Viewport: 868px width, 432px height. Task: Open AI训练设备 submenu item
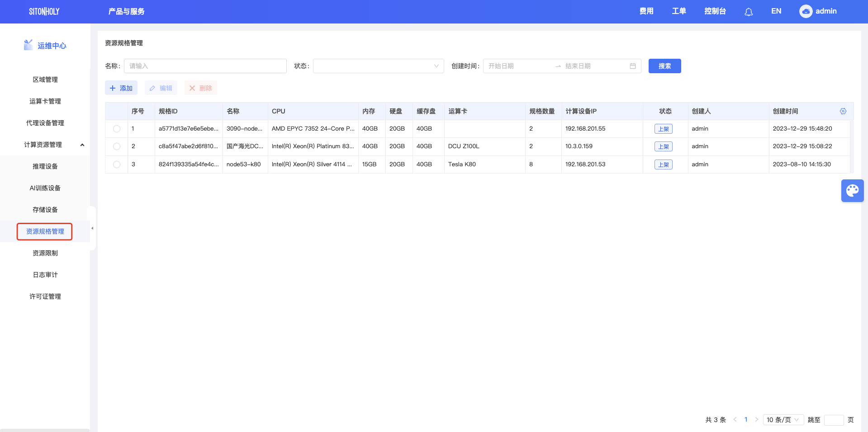click(x=45, y=188)
